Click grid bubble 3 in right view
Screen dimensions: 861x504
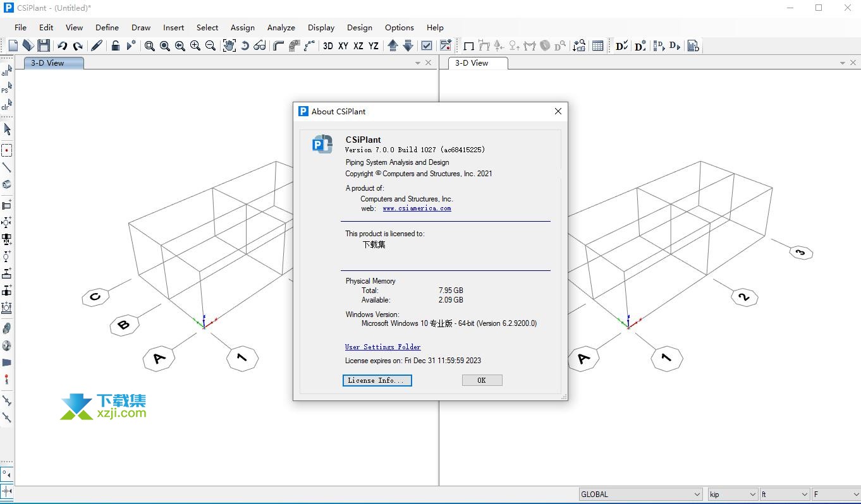(x=801, y=252)
